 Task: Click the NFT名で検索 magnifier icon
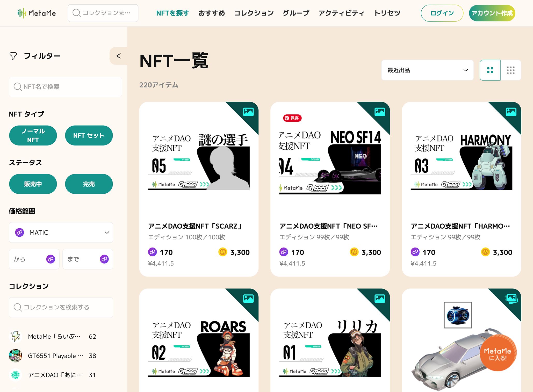(x=17, y=87)
